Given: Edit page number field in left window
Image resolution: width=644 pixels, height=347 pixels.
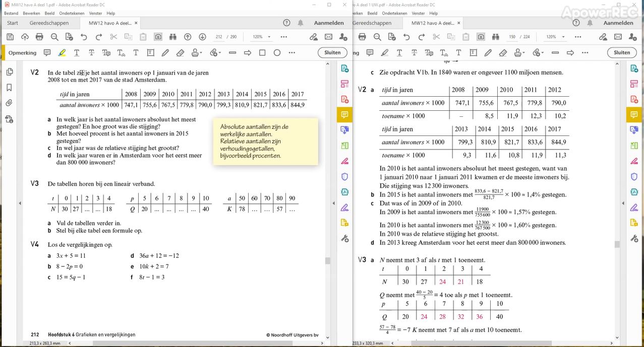Looking at the screenshot, I should tap(218, 37).
